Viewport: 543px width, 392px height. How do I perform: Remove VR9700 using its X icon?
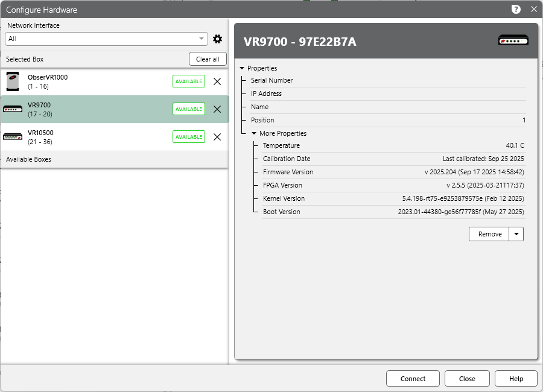217,109
